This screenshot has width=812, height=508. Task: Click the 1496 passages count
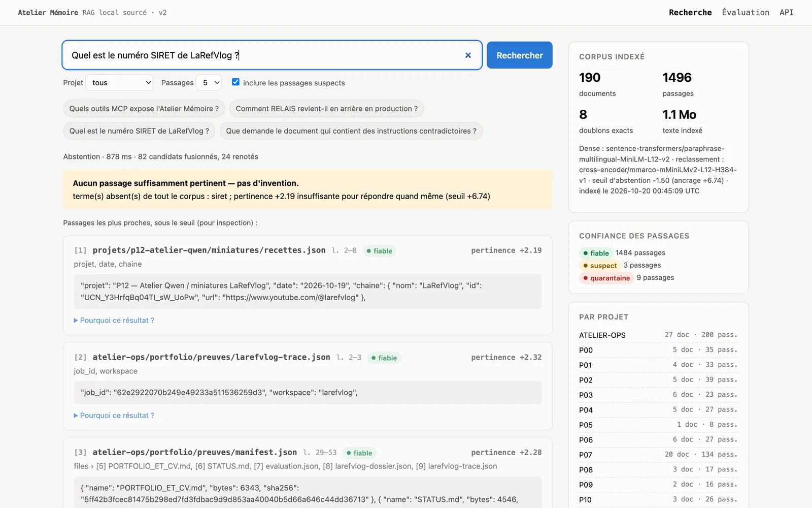click(x=677, y=78)
